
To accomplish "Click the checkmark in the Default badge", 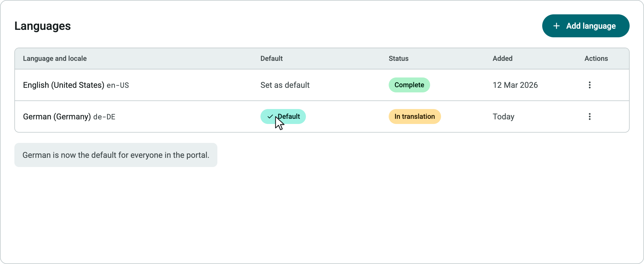I will pos(270,117).
